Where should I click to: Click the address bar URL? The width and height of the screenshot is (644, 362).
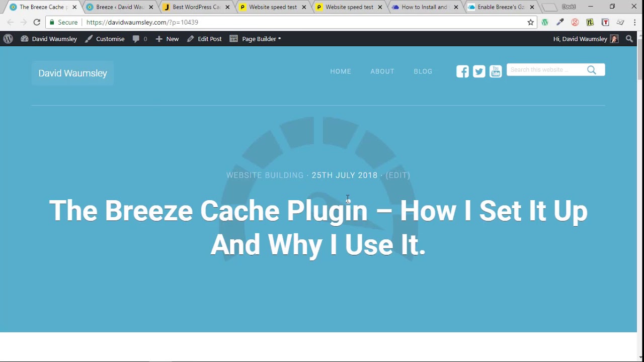[142, 22]
